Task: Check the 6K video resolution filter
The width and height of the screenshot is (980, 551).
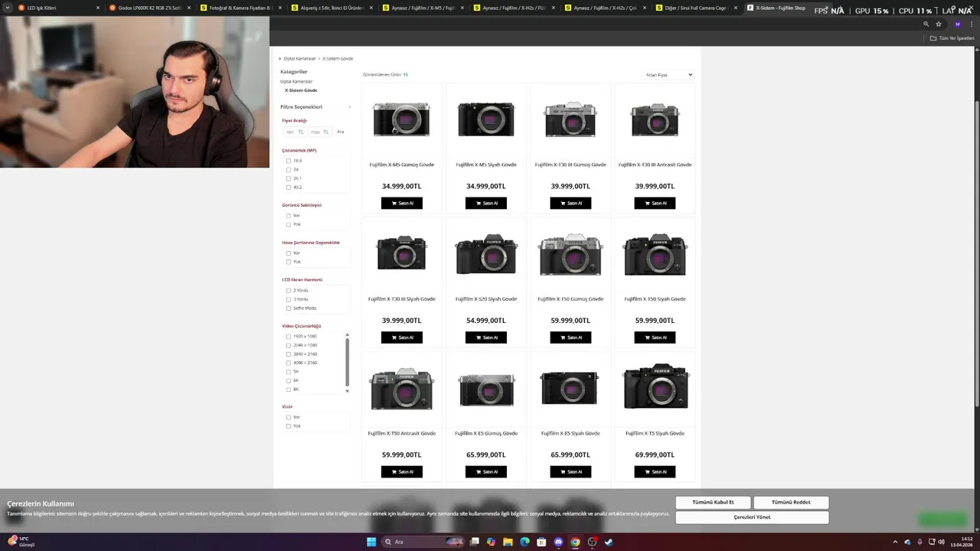Action: click(289, 380)
